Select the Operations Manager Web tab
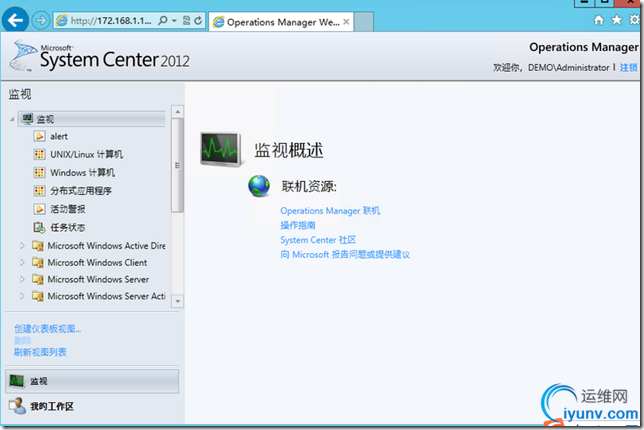This screenshot has width=644, height=430. [x=281, y=22]
